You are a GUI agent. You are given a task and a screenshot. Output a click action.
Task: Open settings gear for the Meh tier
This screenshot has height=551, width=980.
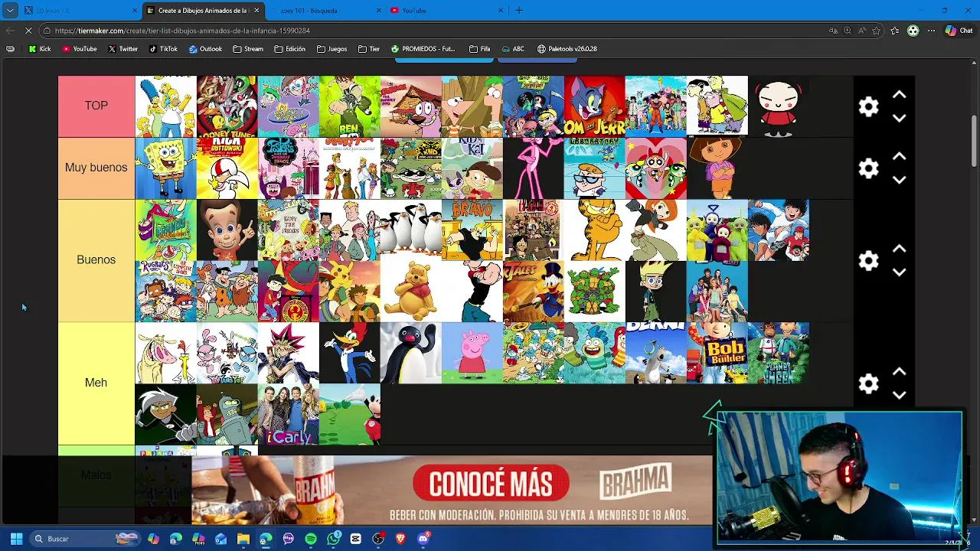click(868, 383)
